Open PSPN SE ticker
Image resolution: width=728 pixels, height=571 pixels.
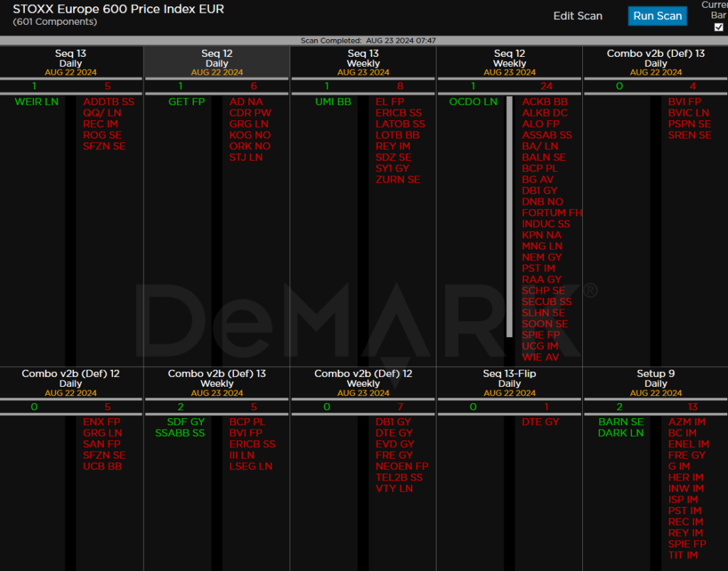(x=690, y=124)
